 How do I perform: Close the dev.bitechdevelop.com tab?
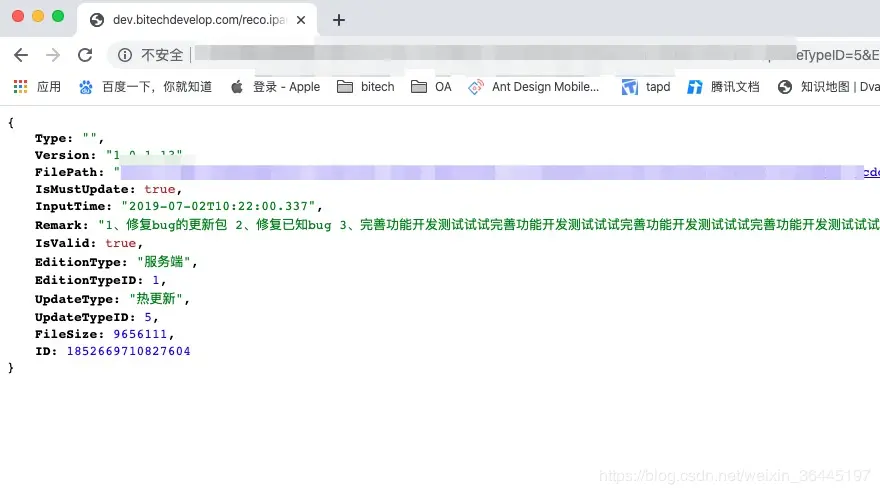click(301, 20)
